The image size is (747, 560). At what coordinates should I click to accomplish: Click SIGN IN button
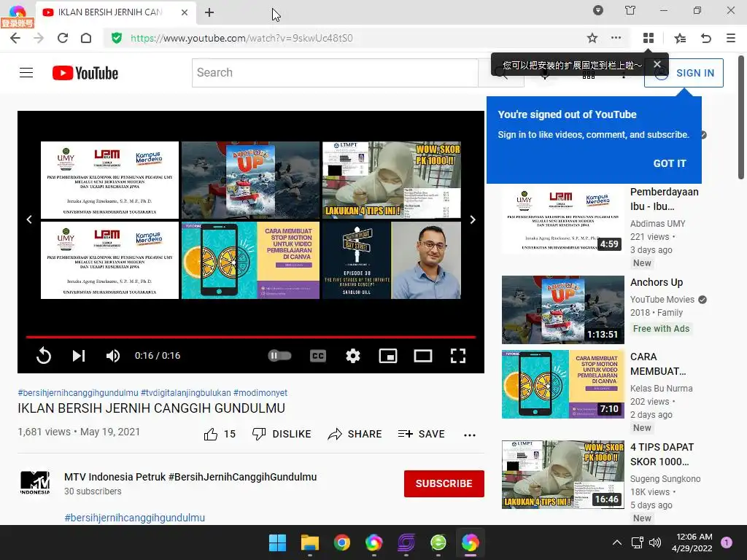(x=684, y=73)
